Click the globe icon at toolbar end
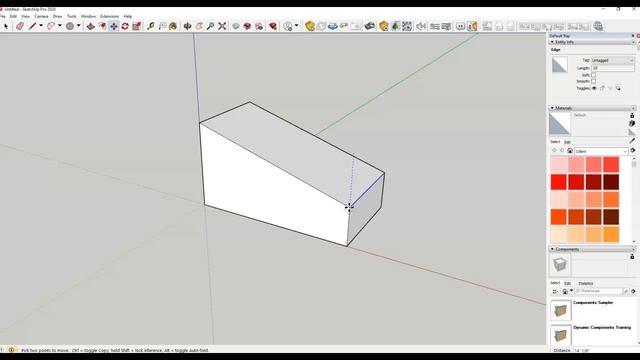The width and height of the screenshot is (640, 360). [598, 26]
